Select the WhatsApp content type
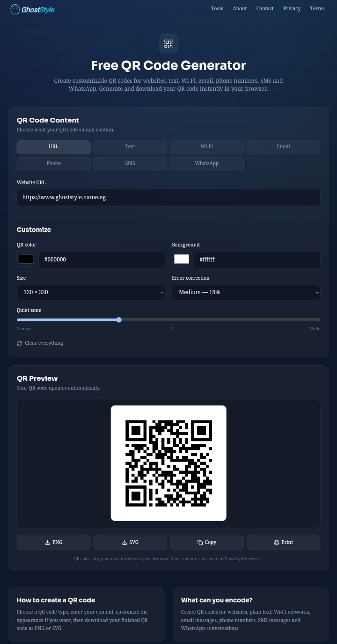 207,164
